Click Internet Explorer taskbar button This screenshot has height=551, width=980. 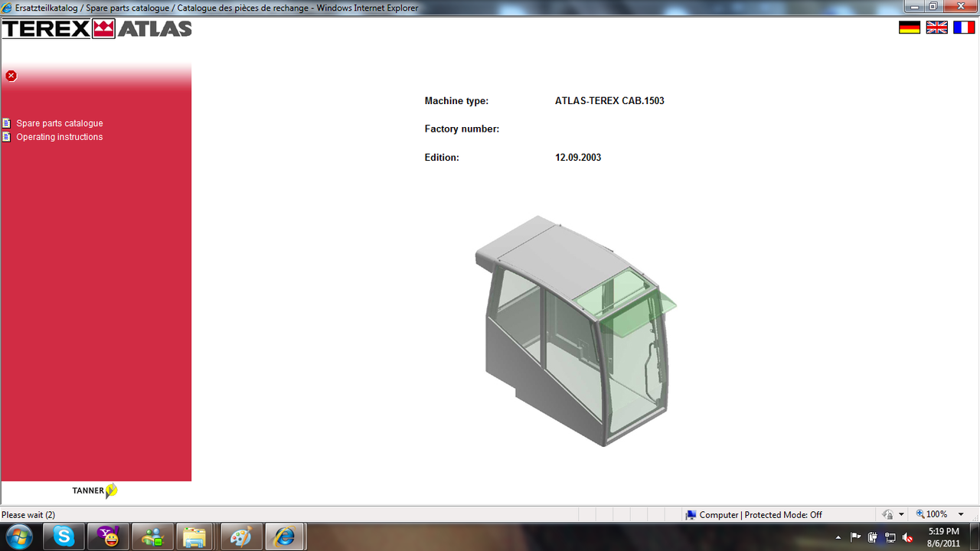click(x=286, y=537)
